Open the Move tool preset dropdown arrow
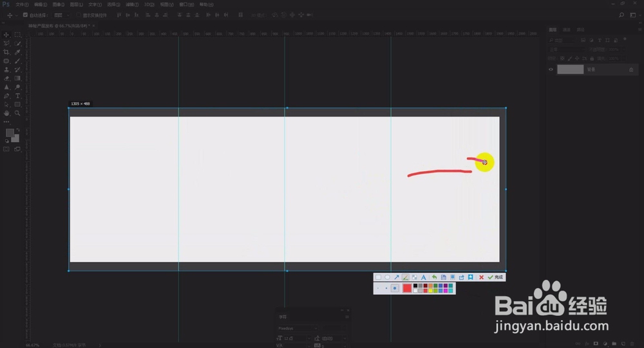The image size is (644, 348). point(17,15)
